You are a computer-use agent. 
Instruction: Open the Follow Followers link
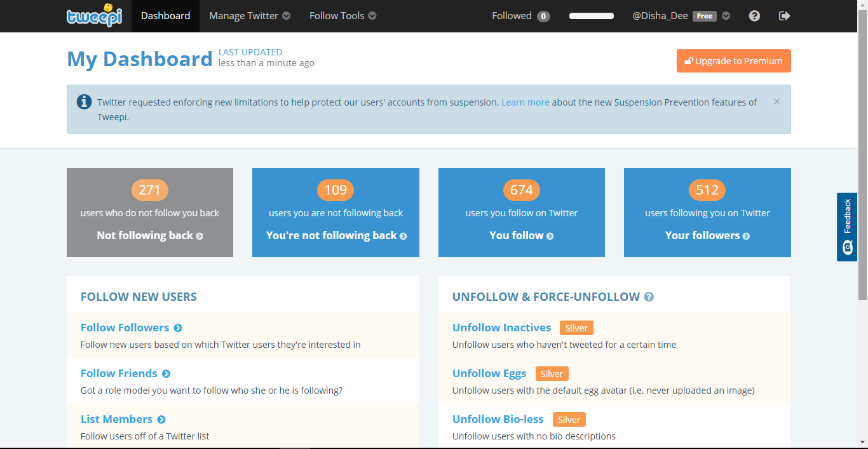click(x=125, y=328)
